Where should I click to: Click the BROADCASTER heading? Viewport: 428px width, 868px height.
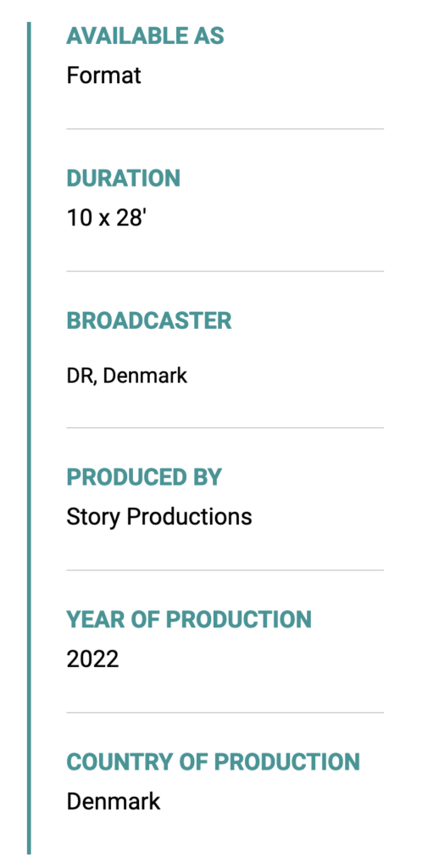click(x=149, y=321)
